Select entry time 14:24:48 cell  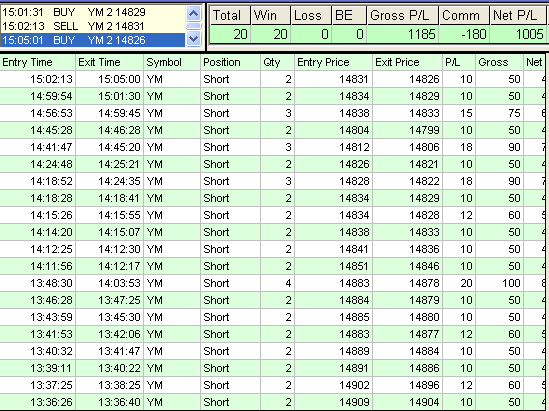pyautogui.click(x=37, y=164)
